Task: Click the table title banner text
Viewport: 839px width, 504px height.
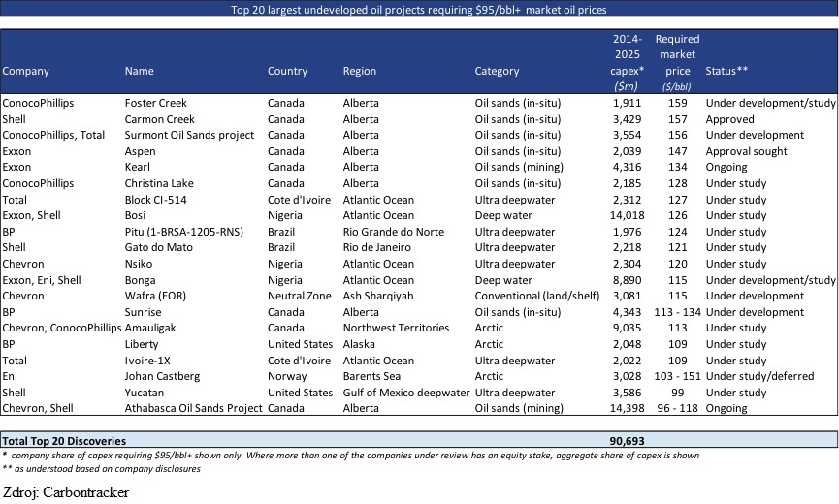Action: click(419, 10)
